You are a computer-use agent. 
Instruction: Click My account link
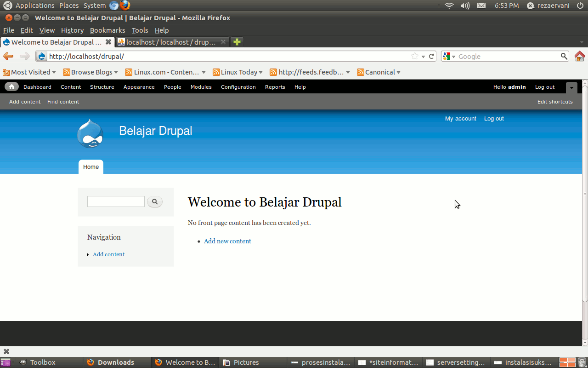point(461,119)
